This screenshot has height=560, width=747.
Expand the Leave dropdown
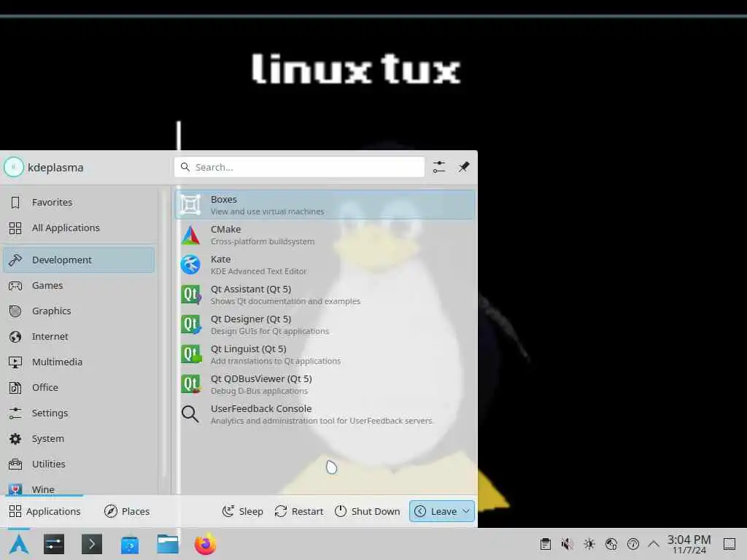pos(441,511)
